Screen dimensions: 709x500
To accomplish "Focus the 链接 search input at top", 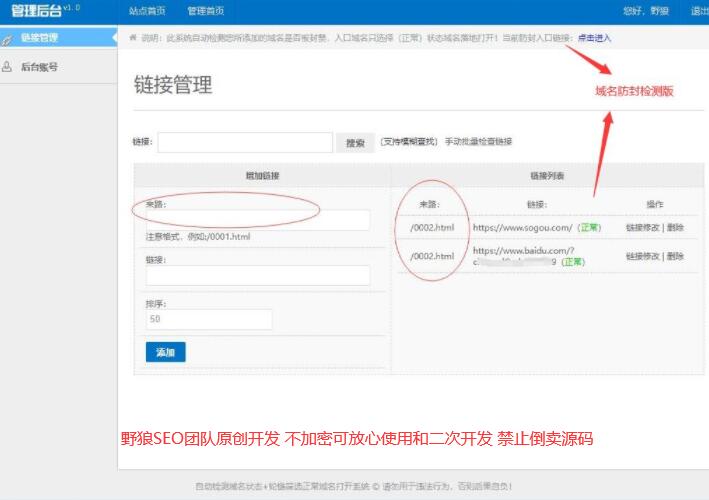I will 245,143.
